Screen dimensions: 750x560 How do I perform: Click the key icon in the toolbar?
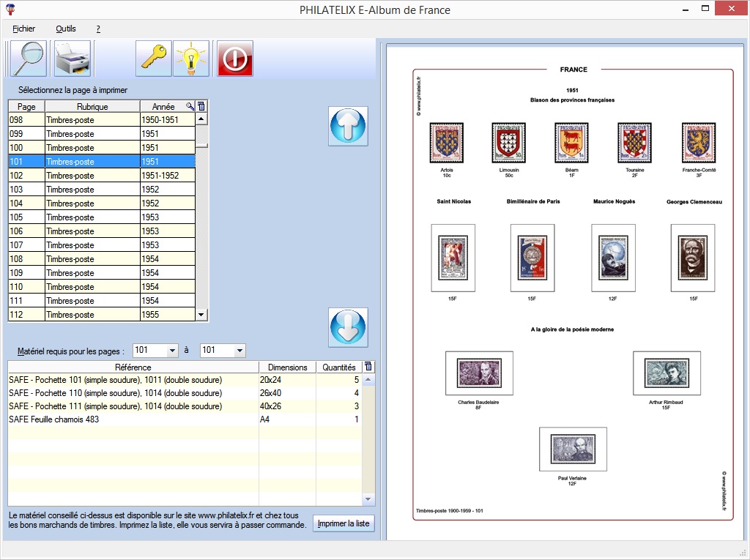[x=152, y=59]
